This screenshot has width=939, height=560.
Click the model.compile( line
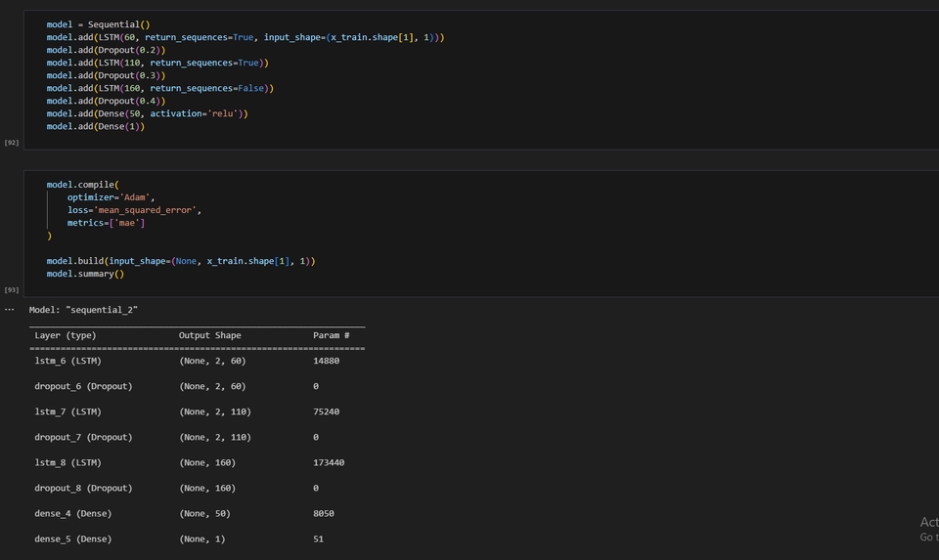82,185
